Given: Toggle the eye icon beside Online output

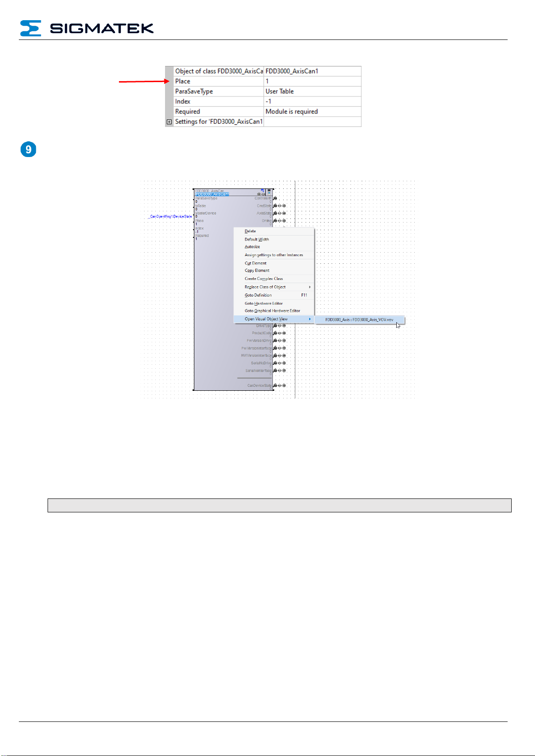Looking at the screenshot, I should [x=280, y=221].
